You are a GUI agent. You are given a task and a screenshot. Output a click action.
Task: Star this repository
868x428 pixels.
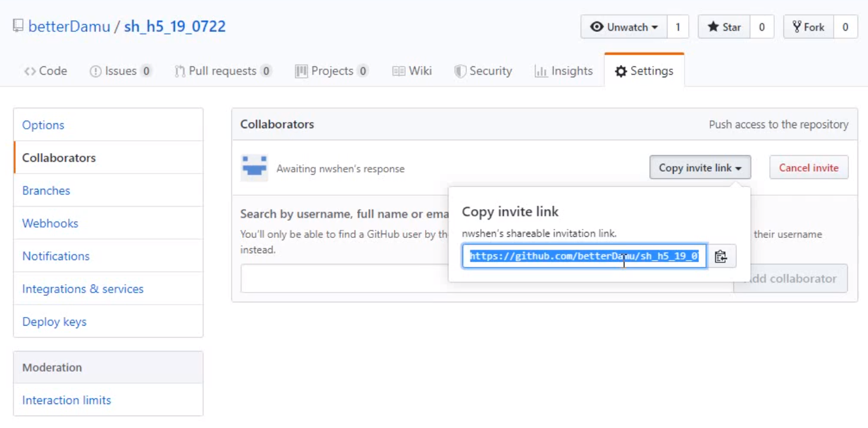[x=724, y=27]
